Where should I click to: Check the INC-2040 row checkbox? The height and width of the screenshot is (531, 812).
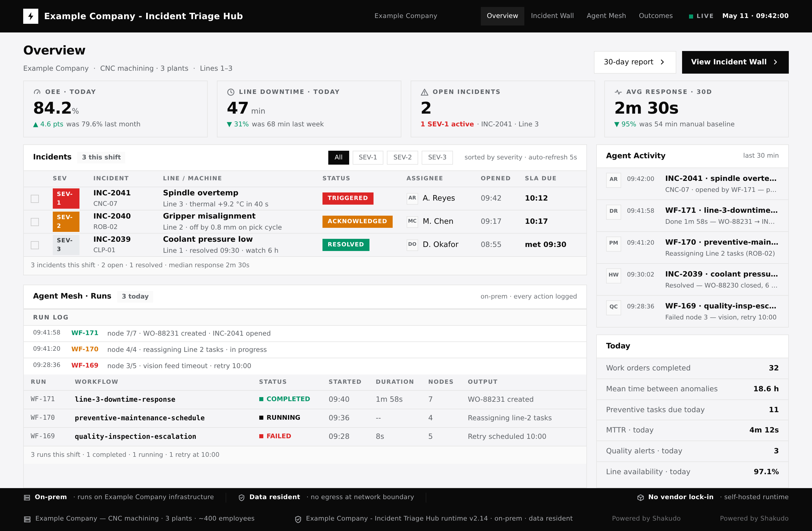pos(35,222)
